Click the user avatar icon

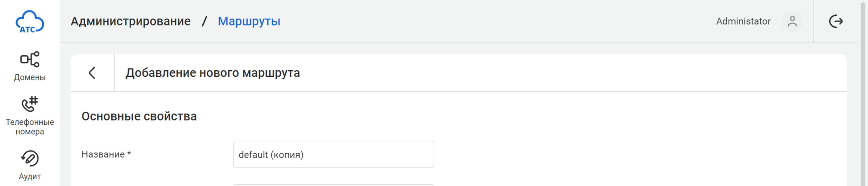point(792,22)
